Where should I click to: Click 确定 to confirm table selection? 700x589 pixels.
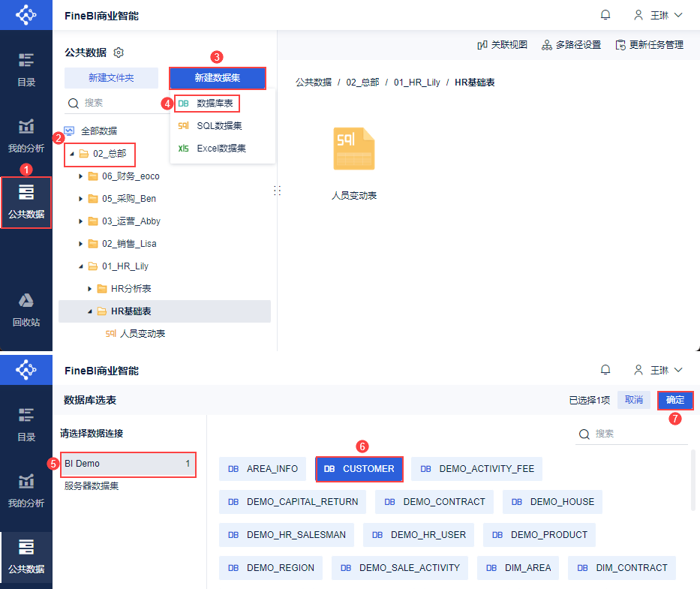[675, 400]
